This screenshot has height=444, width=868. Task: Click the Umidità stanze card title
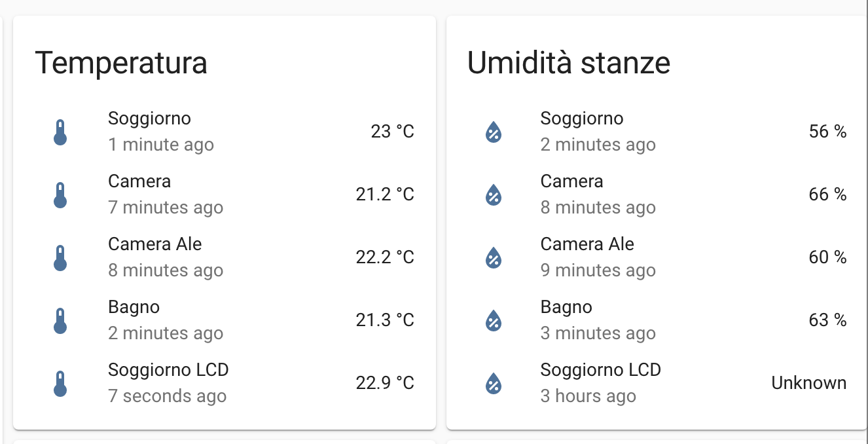coord(568,62)
